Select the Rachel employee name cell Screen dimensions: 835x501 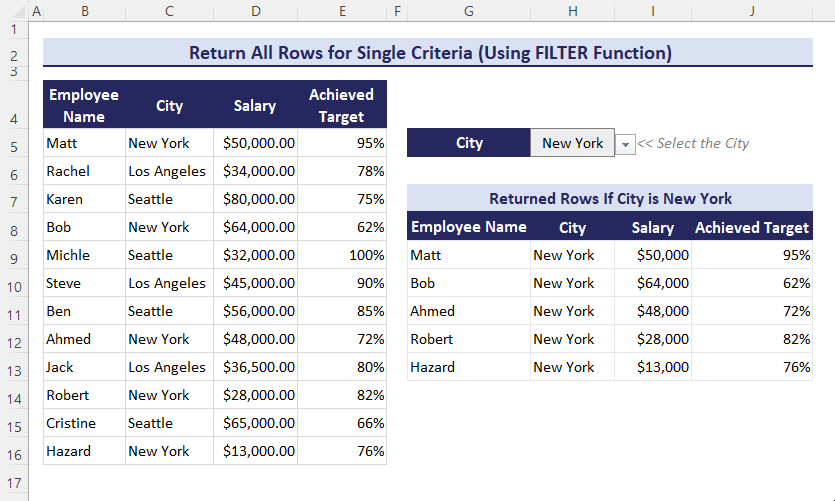coord(84,171)
